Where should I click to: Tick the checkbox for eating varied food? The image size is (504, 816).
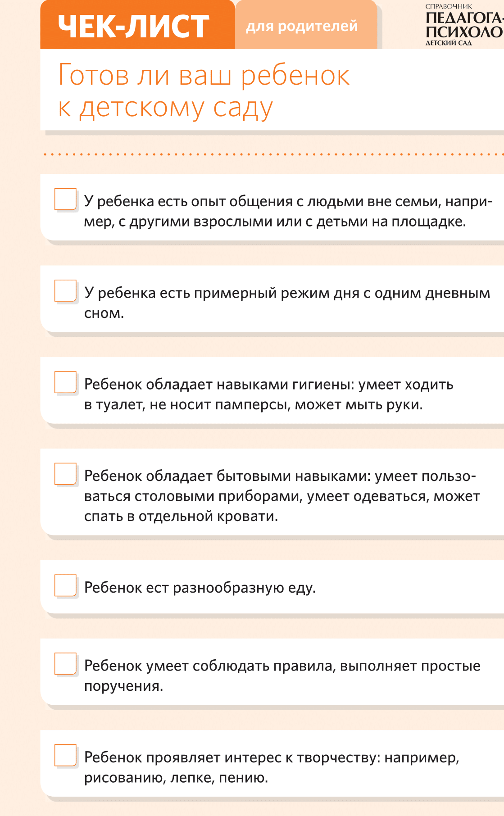(x=65, y=585)
